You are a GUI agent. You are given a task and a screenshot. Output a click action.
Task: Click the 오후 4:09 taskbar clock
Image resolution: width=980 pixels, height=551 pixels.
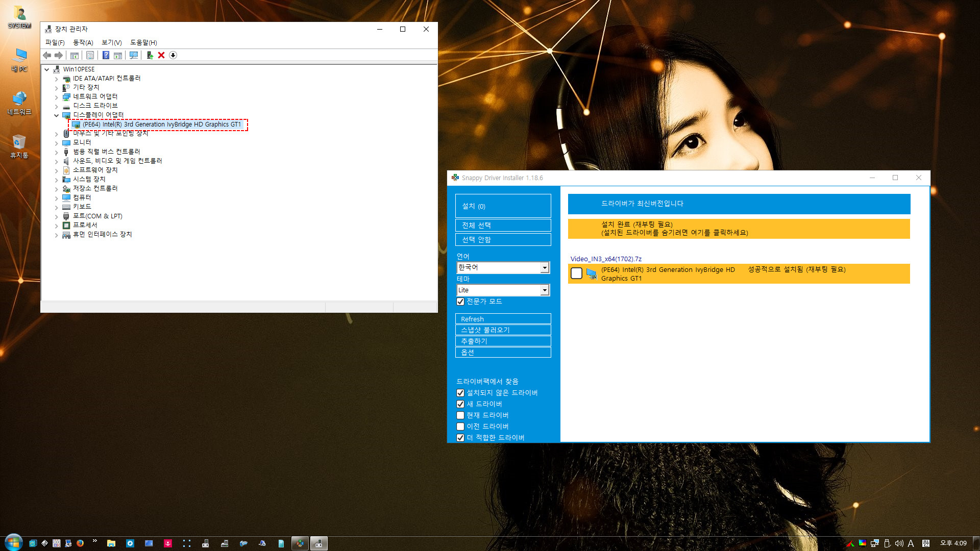(x=953, y=543)
